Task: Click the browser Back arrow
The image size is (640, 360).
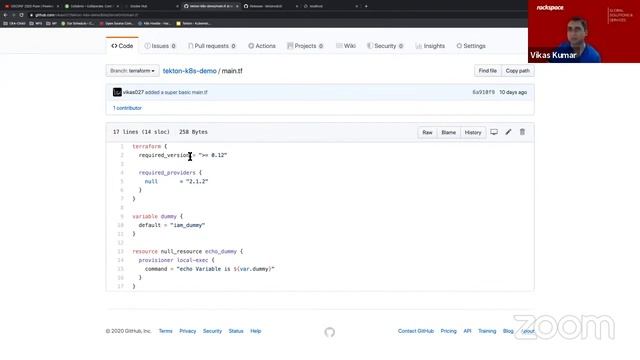Action: tap(5, 15)
